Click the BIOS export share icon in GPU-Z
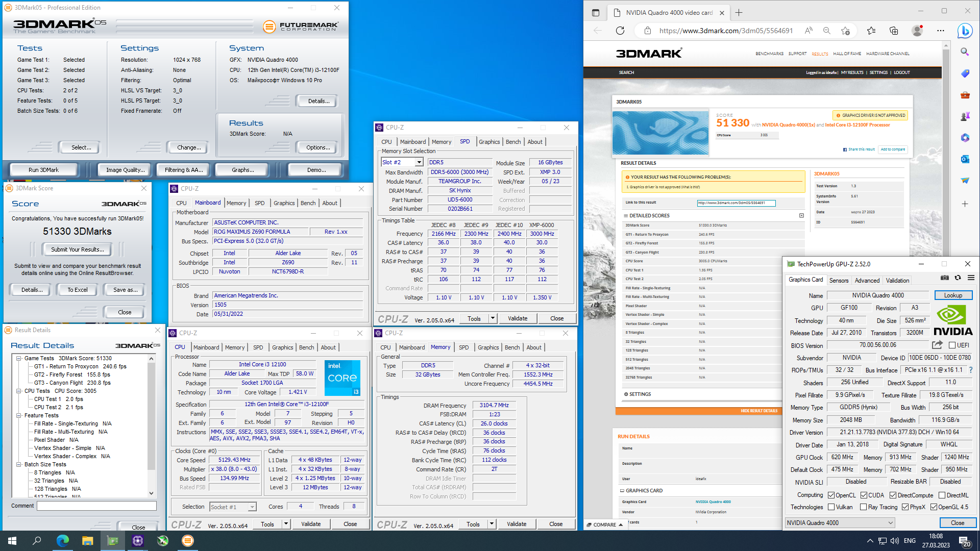The height and width of the screenshot is (551, 980). tap(937, 345)
